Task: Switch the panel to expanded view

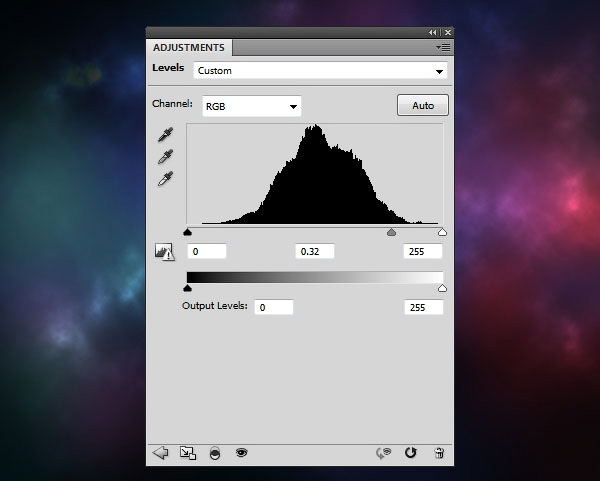Action: click(x=188, y=453)
